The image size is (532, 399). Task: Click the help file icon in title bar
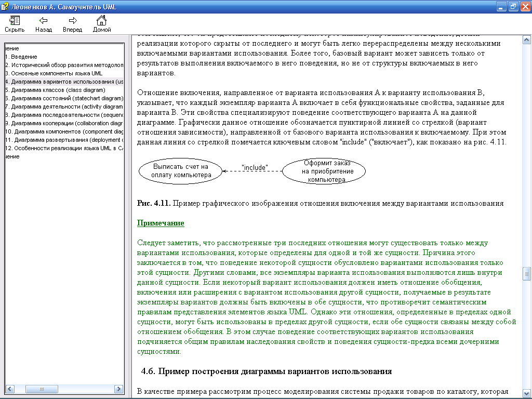point(5,6)
